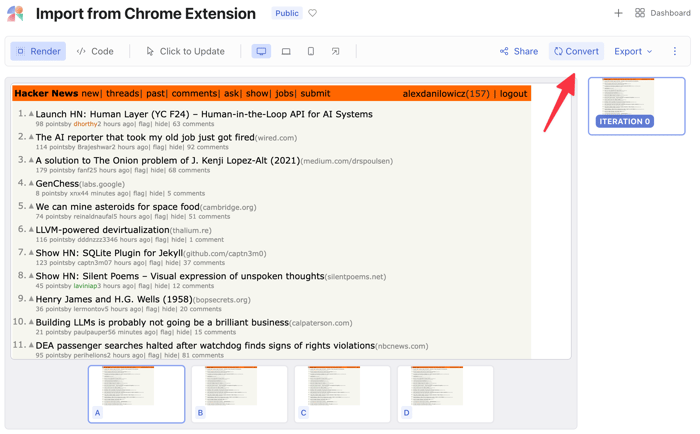This screenshot has height=434, width=700.
Task: Click the app logo icon
Action: [x=15, y=13]
